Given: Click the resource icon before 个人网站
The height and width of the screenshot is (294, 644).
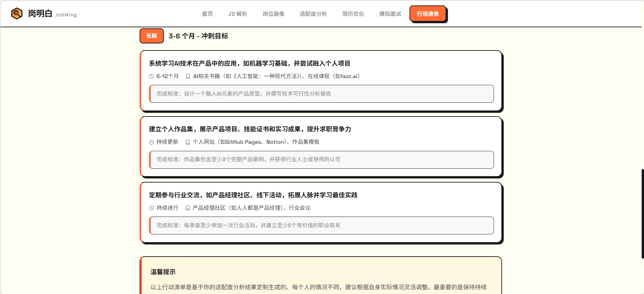Looking at the screenshot, I should coord(188,142).
